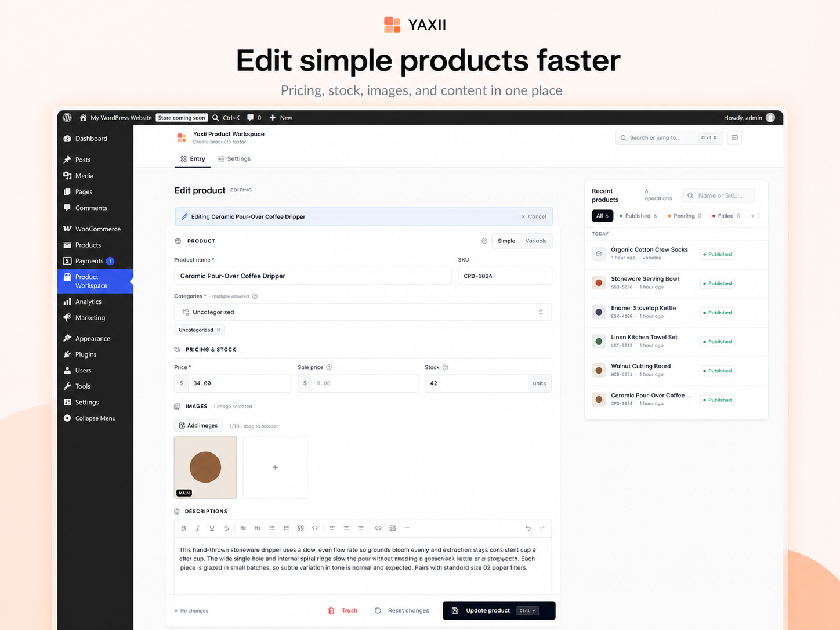Focus the Name or SKU search field
Viewport: 840px width, 630px height.
click(719, 195)
